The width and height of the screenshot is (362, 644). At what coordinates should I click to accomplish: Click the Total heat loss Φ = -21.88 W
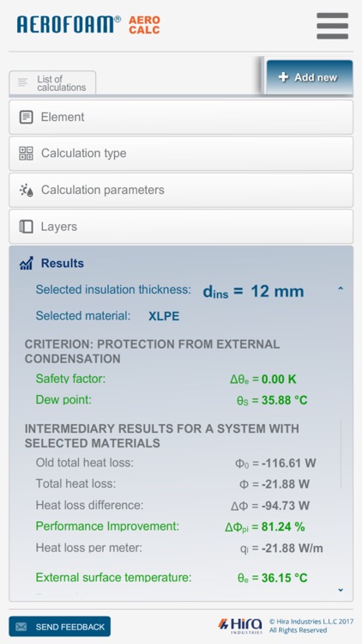tap(275, 483)
